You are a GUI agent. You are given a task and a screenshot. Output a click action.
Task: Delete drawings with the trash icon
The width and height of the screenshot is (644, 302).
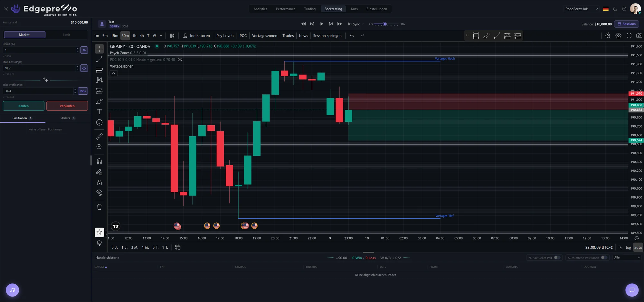[99, 207]
